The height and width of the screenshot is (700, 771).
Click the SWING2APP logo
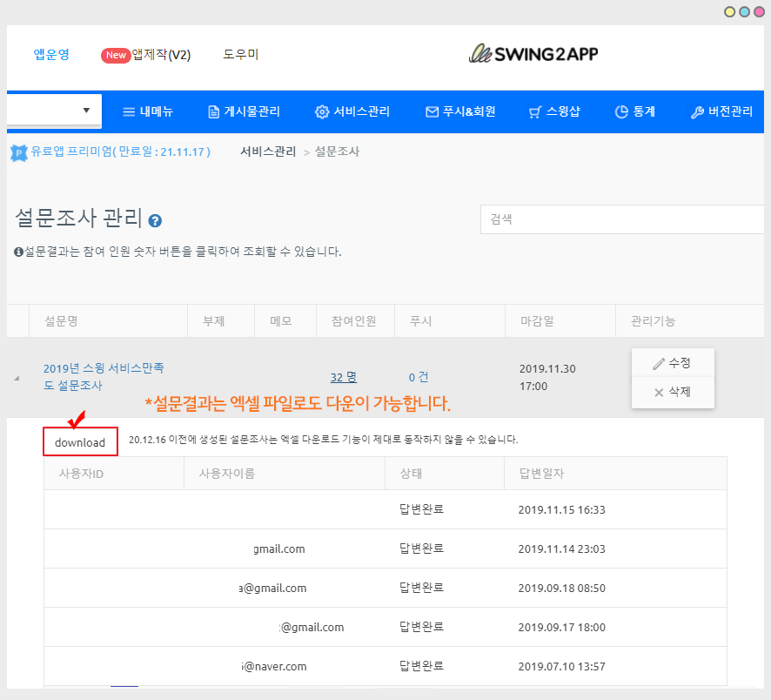pyautogui.click(x=533, y=54)
